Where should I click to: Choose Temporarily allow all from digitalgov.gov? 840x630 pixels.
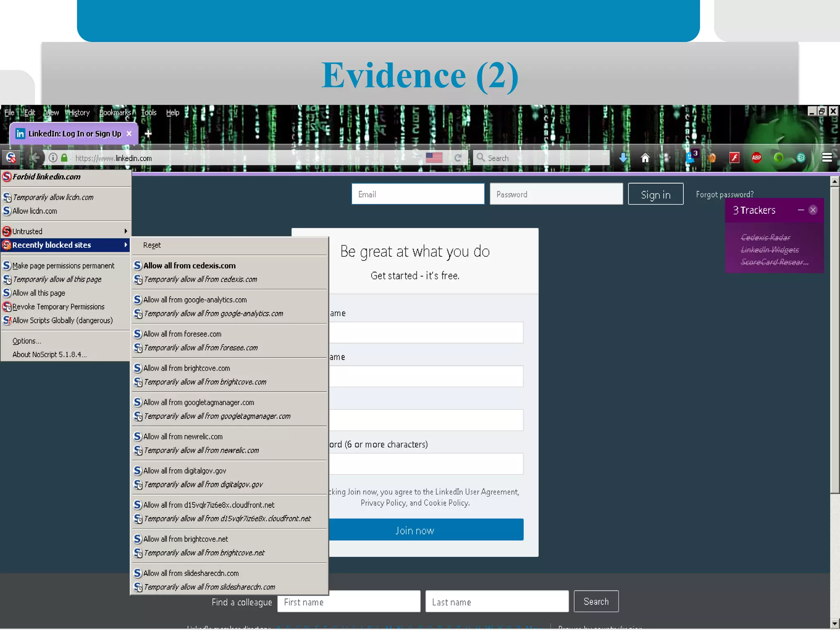coord(230,484)
